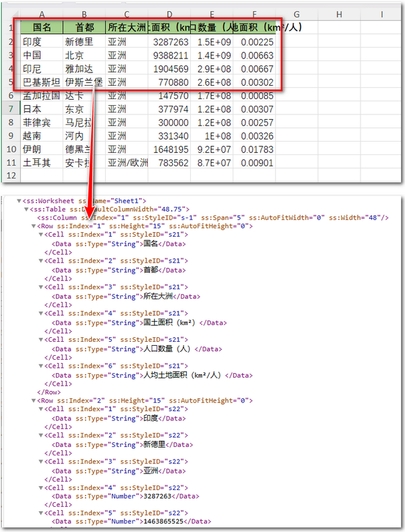The image size is (405, 532).
Task: Select the area cell 1648195
Action: tap(169, 149)
